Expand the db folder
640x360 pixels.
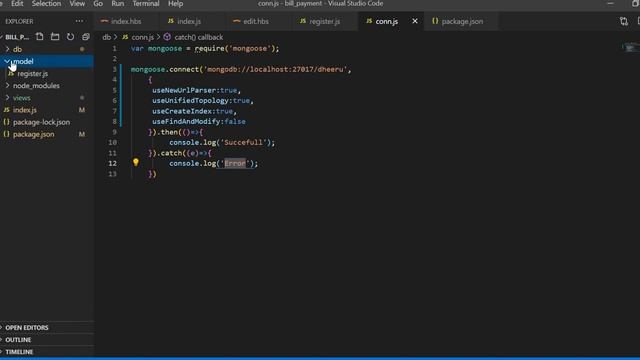(7, 49)
